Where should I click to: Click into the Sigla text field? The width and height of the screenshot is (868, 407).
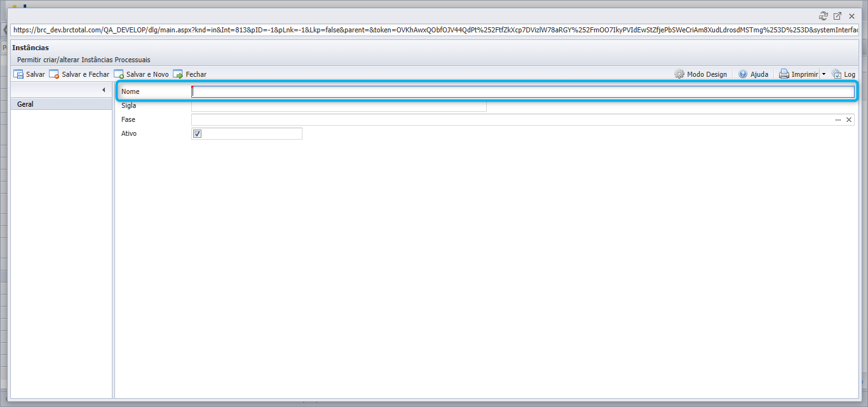[339, 105]
